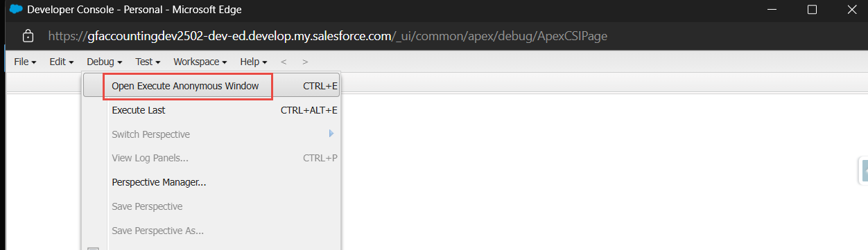
Task: Click the forward navigation arrow
Action: point(305,62)
